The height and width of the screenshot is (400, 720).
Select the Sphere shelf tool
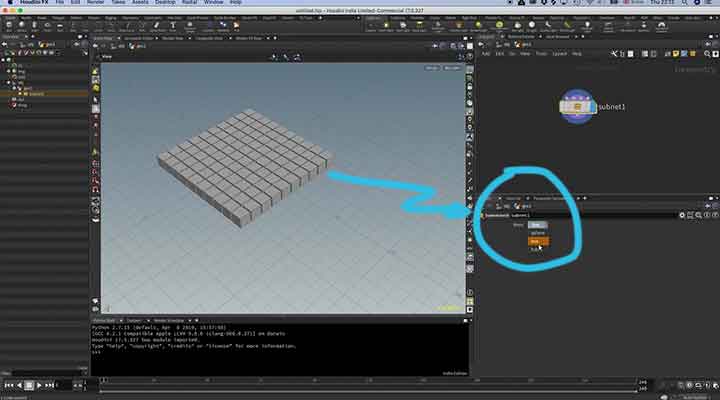(22, 27)
